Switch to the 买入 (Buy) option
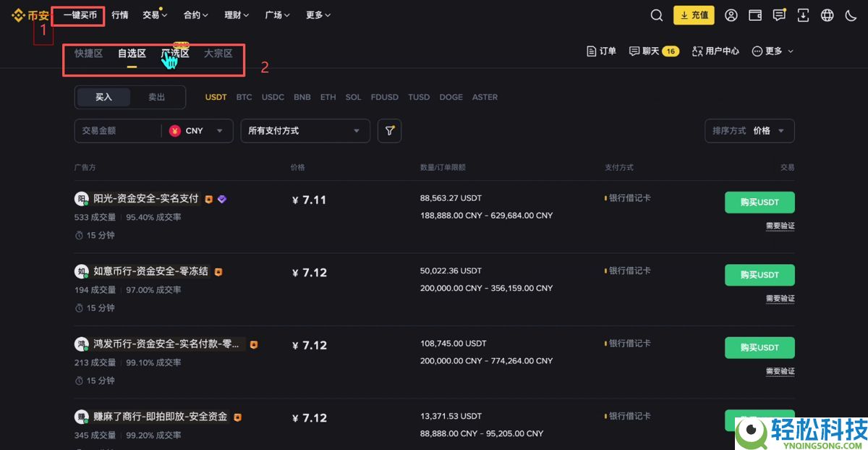868x450 pixels. pos(102,96)
